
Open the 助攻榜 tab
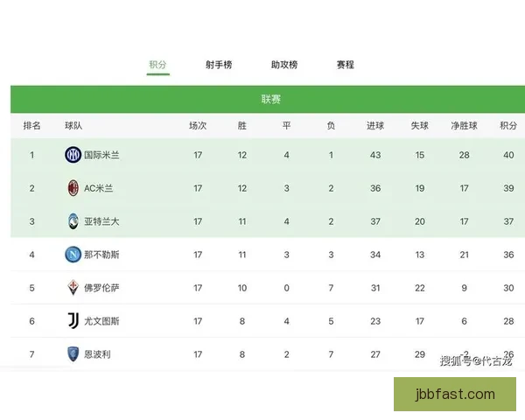click(x=284, y=65)
